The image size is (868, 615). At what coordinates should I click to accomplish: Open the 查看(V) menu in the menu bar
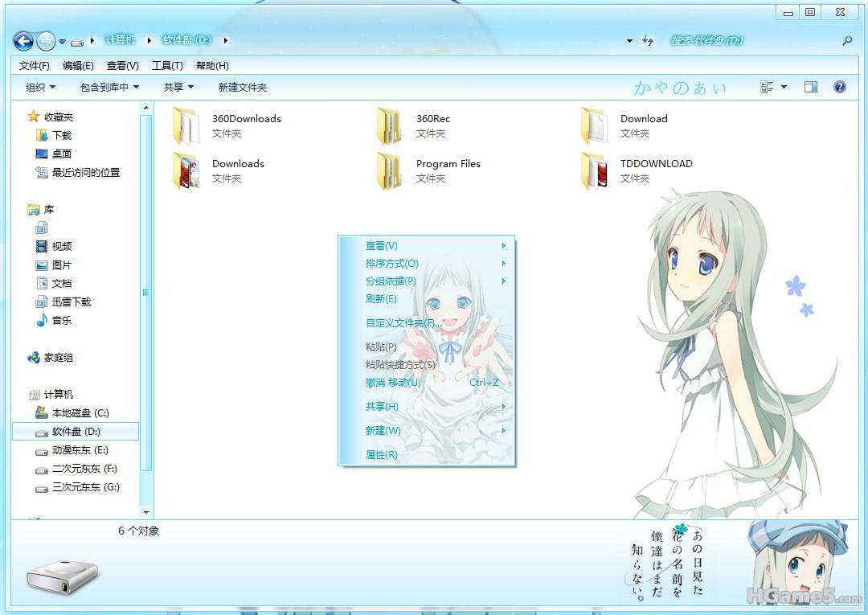click(122, 66)
